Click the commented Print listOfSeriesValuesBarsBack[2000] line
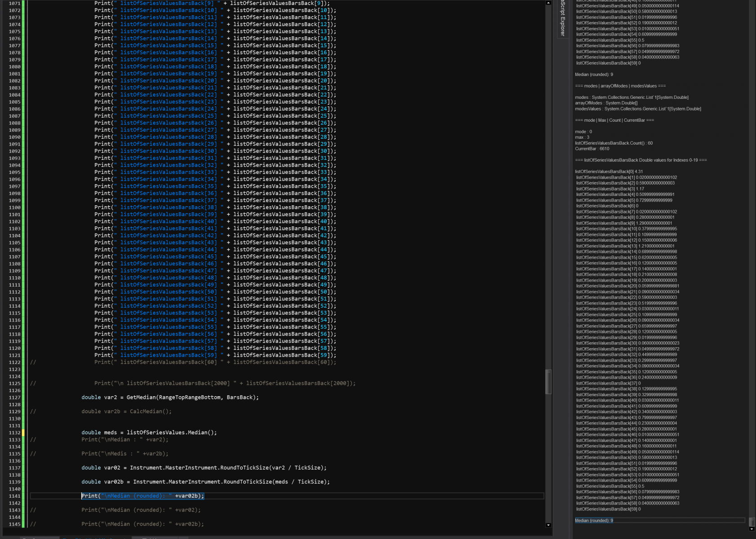The width and height of the screenshot is (756, 539). 225,384
